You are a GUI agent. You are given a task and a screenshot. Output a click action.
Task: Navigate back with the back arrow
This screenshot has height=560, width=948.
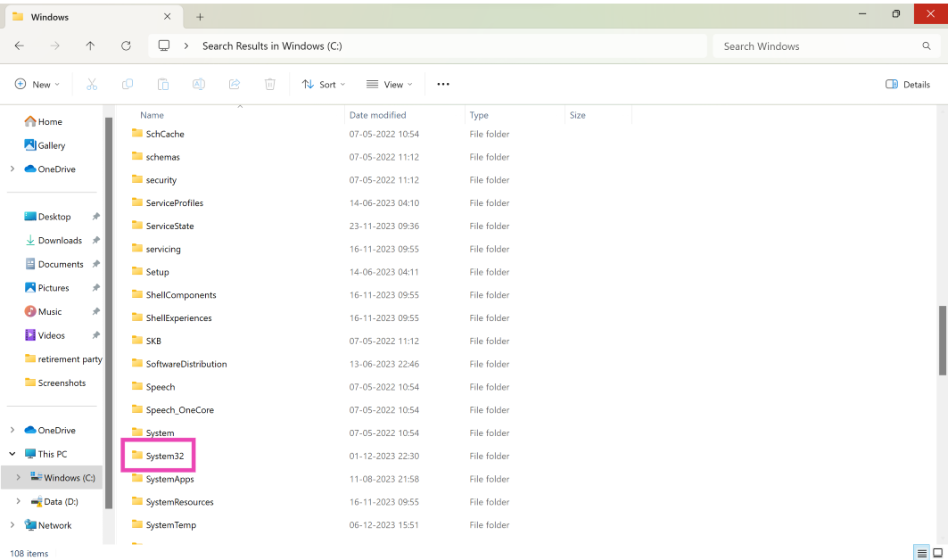click(x=20, y=45)
